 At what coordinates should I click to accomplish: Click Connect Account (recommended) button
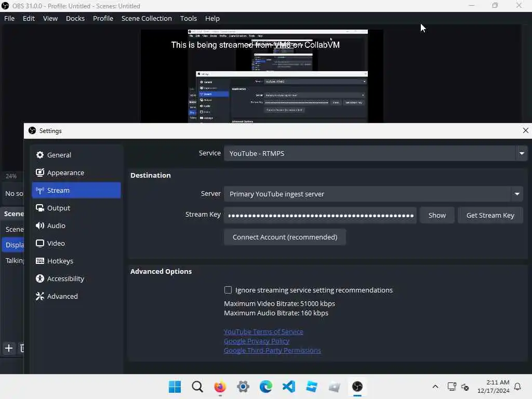[285, 237]
